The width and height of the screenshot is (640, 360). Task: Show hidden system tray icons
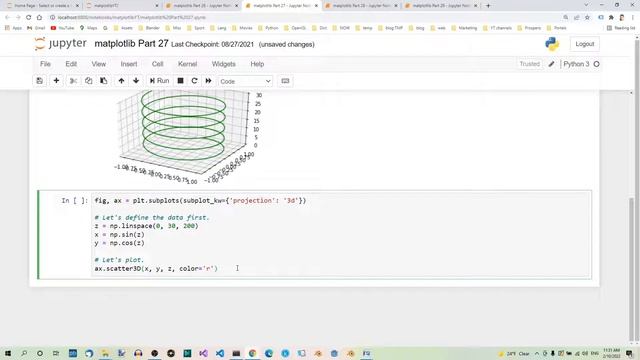point(537,353)
